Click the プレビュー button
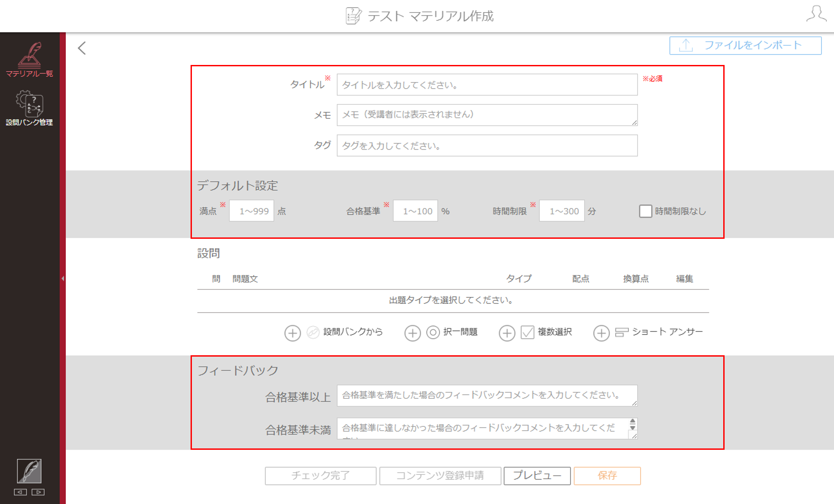834x504 pixels. click(537, 476)
